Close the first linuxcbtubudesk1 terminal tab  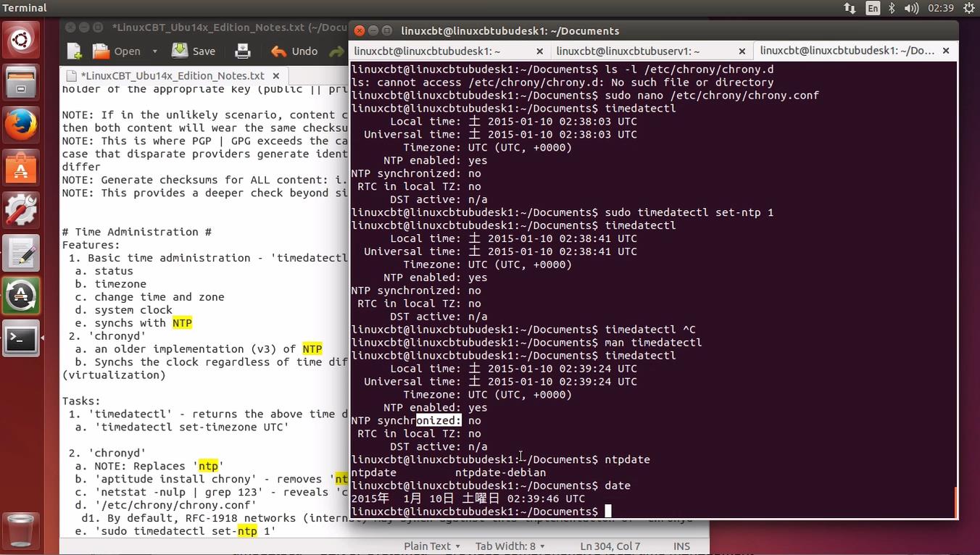pyautogui.click(x=539, y=51)
